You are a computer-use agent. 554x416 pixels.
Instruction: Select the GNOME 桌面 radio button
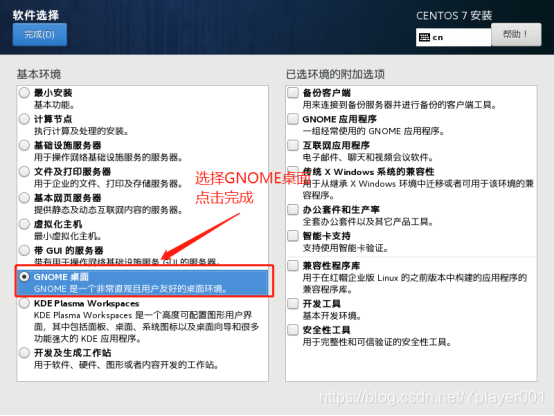click(24, 277)
